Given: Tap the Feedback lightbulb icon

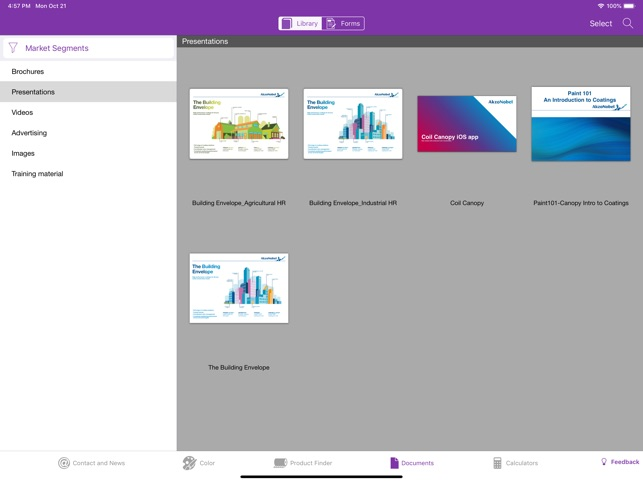Looking at the screenshot, I should coord(604,461).
